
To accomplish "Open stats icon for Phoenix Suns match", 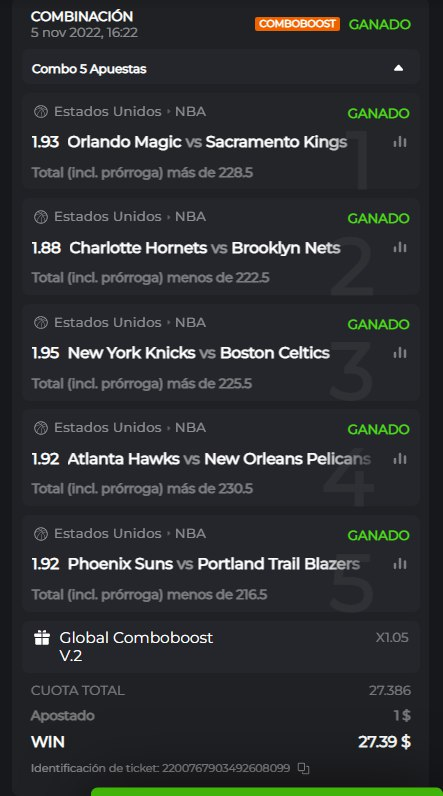I will (400, 564).
